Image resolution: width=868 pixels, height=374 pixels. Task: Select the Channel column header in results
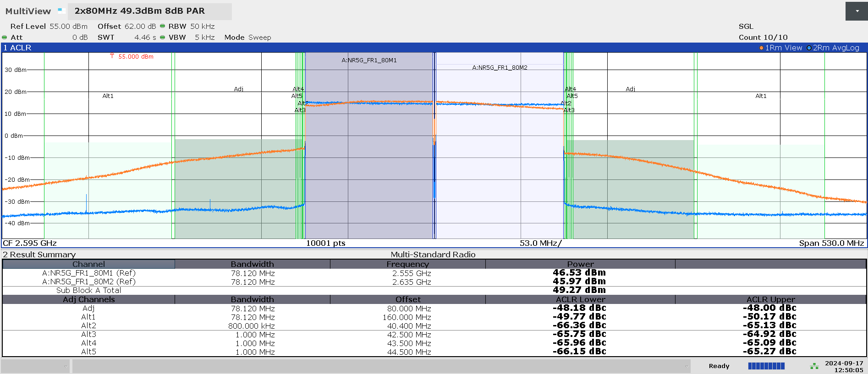click(x=88, y=264)
